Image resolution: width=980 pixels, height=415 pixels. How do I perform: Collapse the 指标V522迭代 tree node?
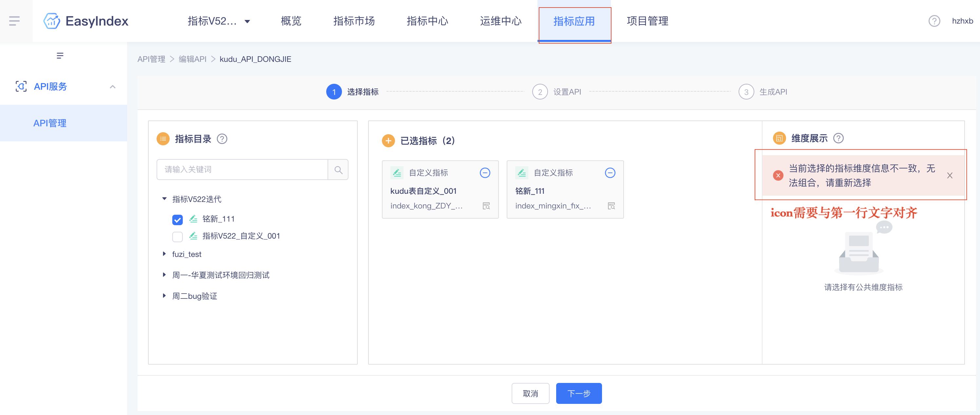164,199
